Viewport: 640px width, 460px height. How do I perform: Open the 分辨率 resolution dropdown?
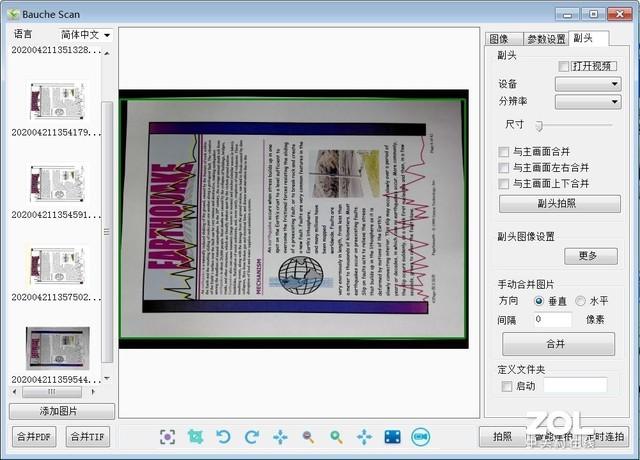coord(588,101)
